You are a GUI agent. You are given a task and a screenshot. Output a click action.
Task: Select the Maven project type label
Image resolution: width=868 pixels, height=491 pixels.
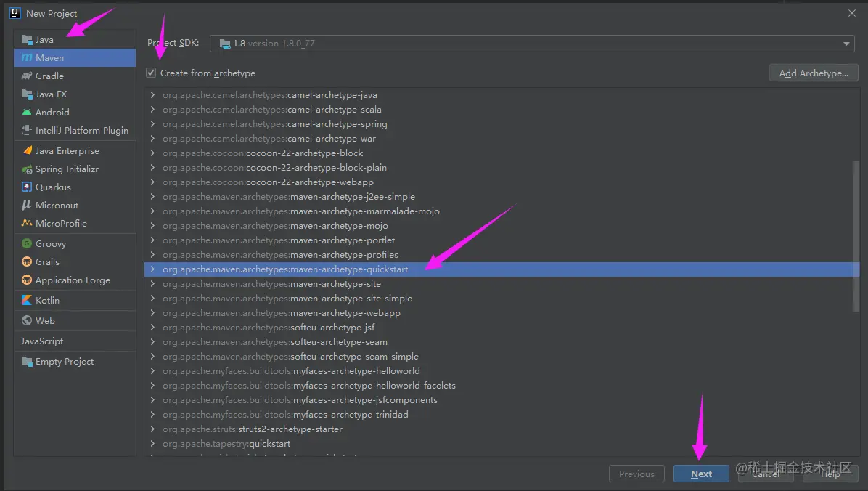[x=50, y=57]
